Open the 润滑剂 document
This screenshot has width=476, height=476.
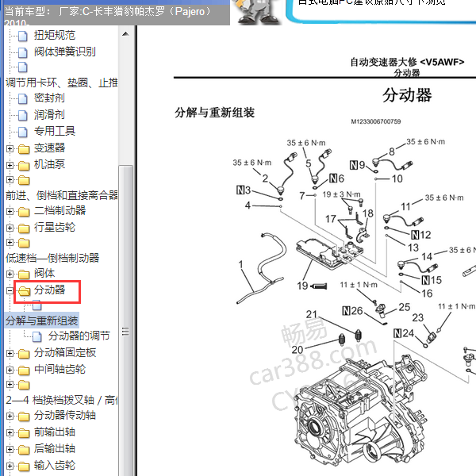[49, 114]
